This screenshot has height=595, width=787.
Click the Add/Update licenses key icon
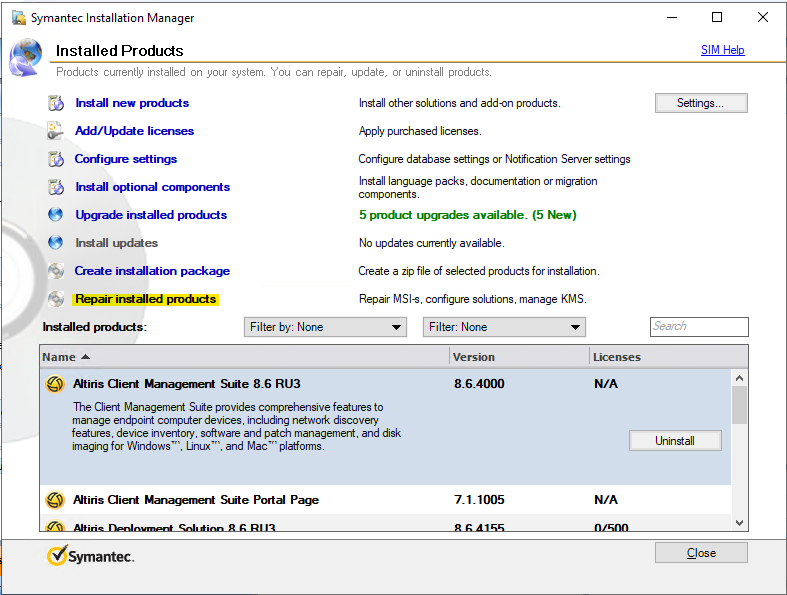pyautogui.click(x=56, y=131)
